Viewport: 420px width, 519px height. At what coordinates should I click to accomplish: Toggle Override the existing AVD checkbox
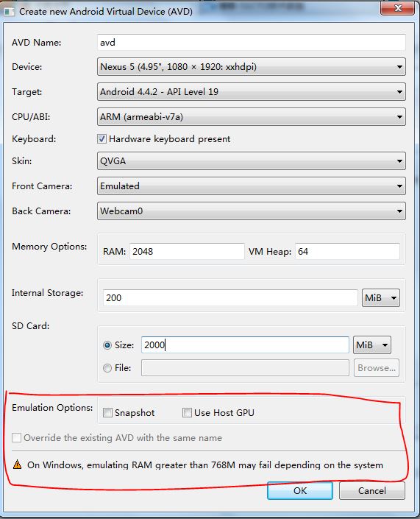(x=16, y=437)
